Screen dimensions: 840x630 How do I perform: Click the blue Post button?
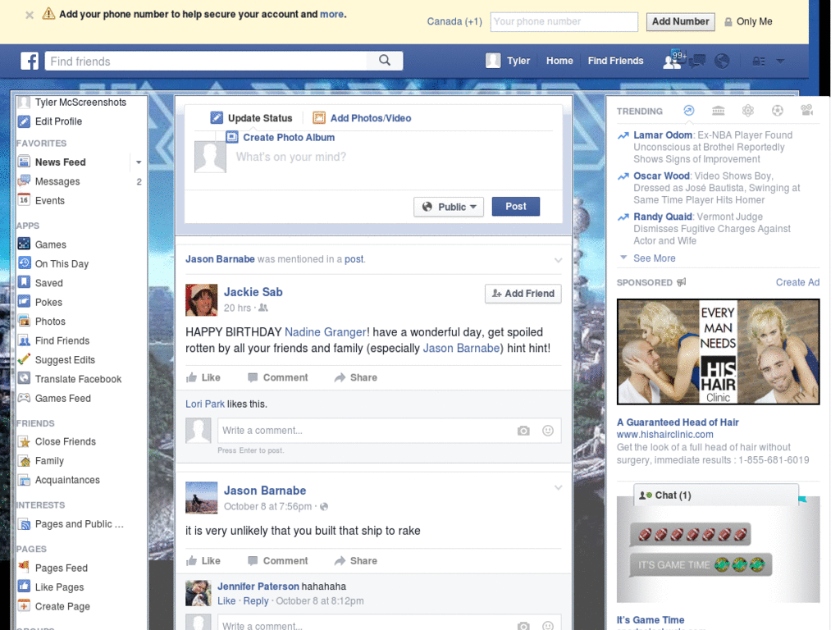point(515,207)
